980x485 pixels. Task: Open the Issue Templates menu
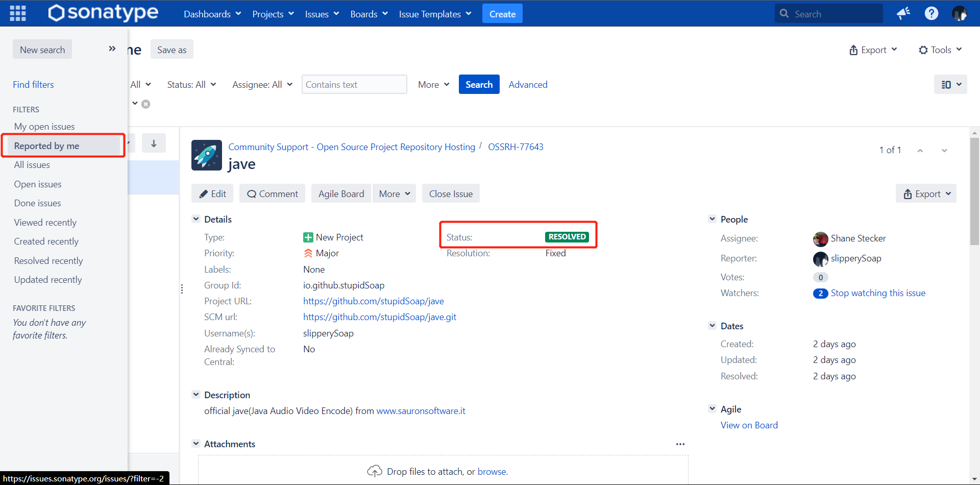point(435,14)
